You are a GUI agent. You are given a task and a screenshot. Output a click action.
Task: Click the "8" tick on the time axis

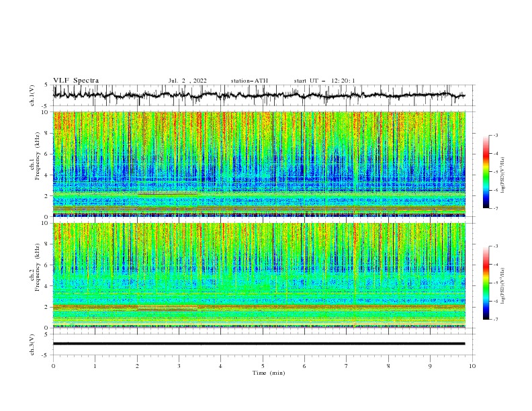coord(388,366)
